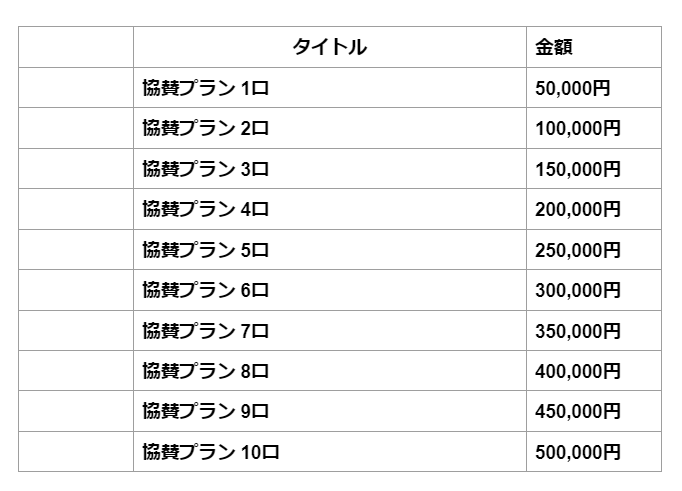Click the 協賛プラン 6口 title cell
This screenshot has width=682, height=491.
206,290
